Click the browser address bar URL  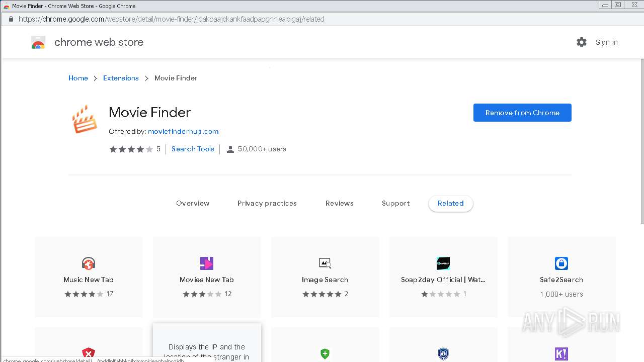tap(172, 19)
